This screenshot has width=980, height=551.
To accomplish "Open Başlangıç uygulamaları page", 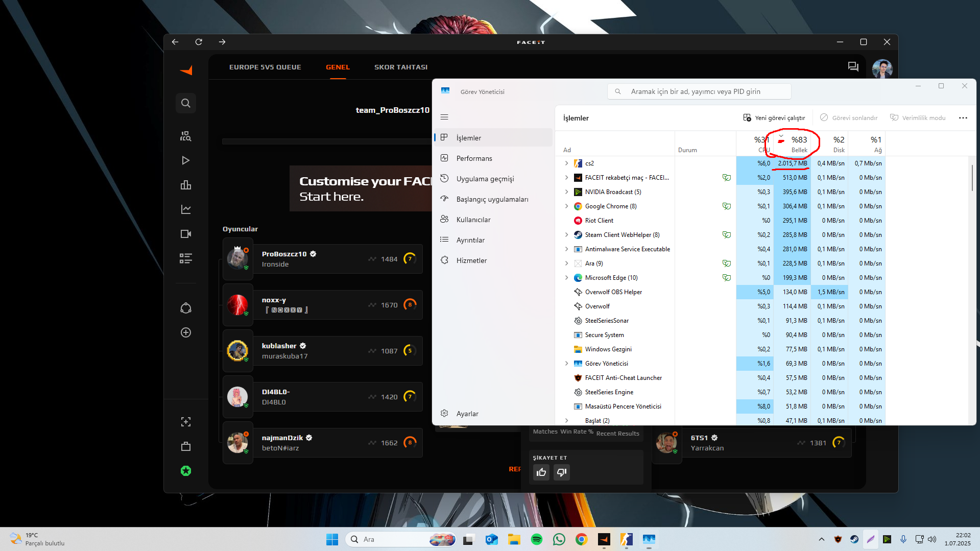I will click(493, 199).
